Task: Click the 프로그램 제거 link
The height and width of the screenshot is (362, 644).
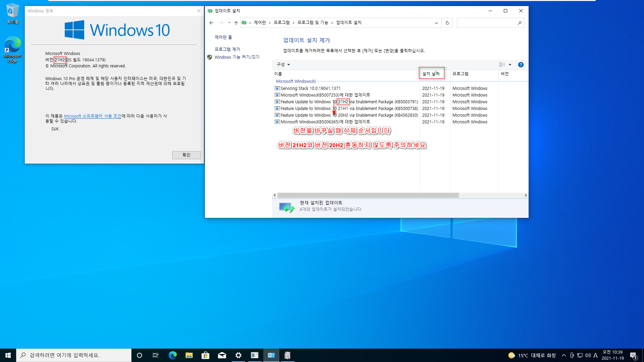Action: (227, 49)
